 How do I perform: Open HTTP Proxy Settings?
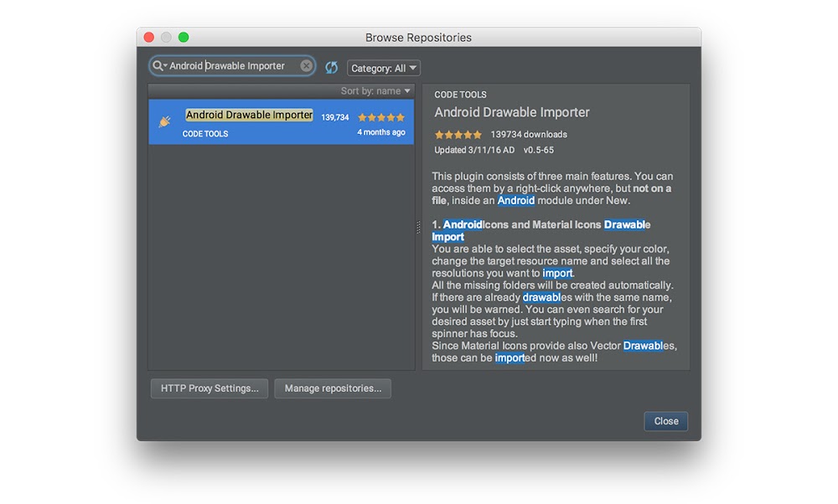209,388
